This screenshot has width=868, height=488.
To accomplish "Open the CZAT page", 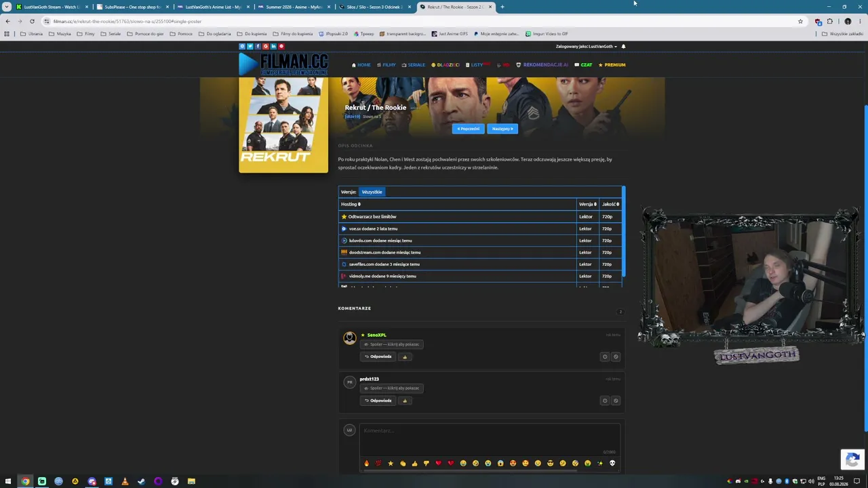I will point(583,65).
